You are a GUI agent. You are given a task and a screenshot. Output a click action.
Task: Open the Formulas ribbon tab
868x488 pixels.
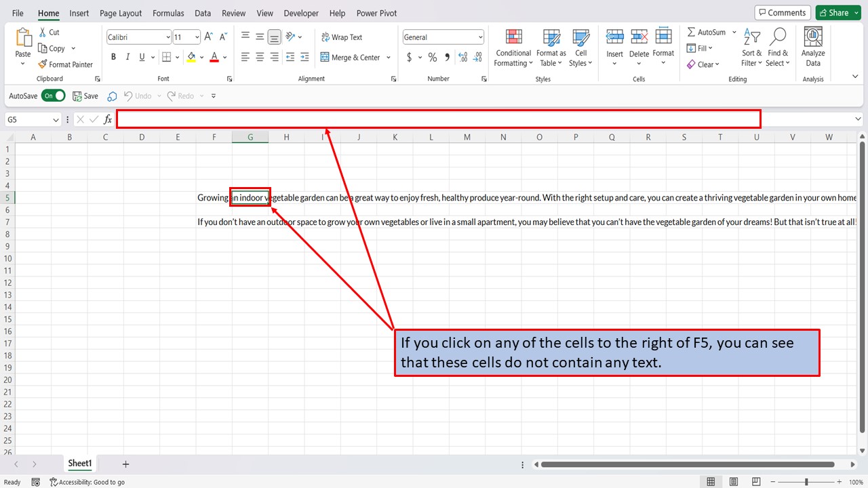click(168, 13)
